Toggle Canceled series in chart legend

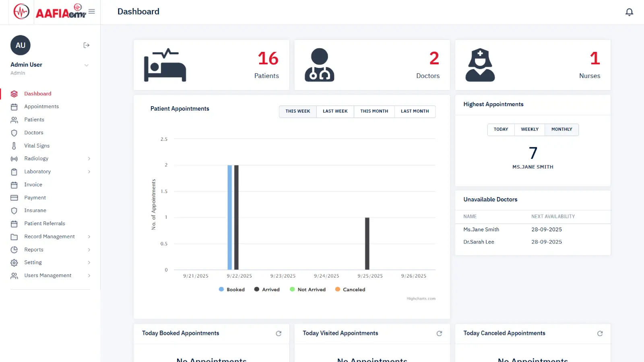point(350,290)
